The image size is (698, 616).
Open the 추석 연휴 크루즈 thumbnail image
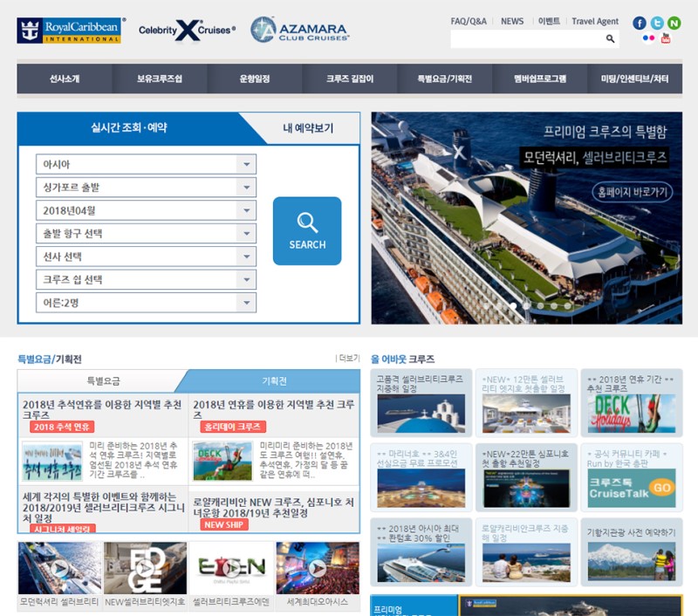point(52,461)
